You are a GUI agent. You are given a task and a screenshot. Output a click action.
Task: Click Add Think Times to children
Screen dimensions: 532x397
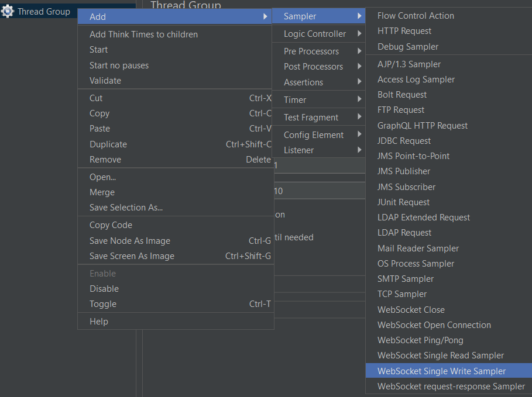[x=143, y=34]
